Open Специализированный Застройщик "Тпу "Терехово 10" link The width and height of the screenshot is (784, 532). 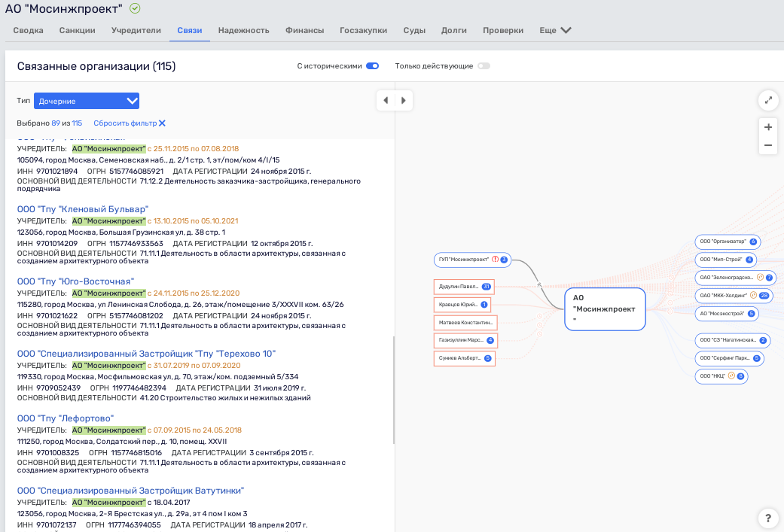point(147,354)
